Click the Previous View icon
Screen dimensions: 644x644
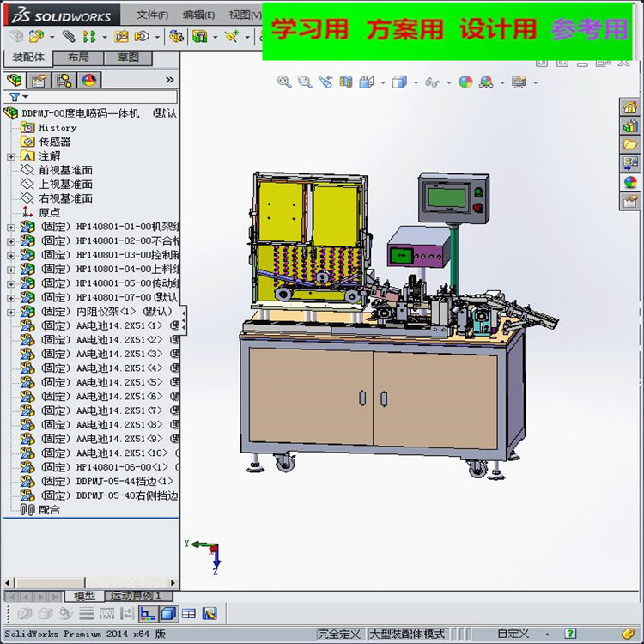click(x=325, y=82)
